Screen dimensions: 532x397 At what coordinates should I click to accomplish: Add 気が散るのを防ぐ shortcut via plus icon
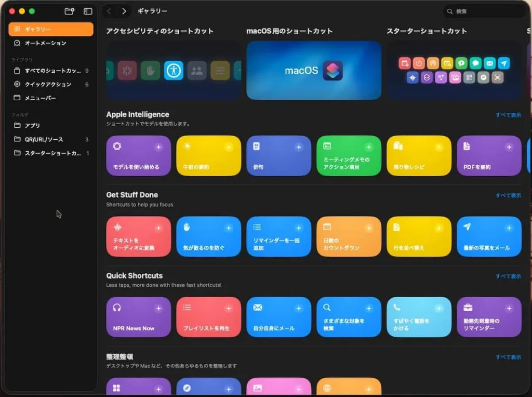[x=229, y=228]
